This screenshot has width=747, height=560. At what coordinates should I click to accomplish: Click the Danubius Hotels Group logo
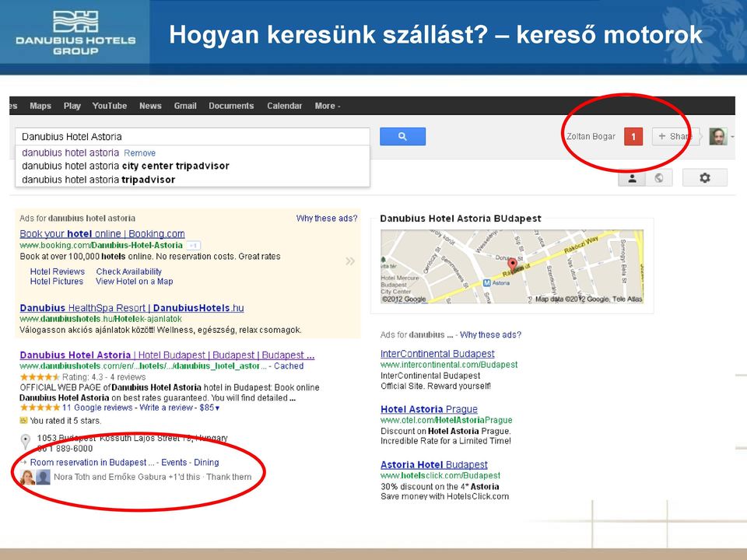click(x=75, y=33)
